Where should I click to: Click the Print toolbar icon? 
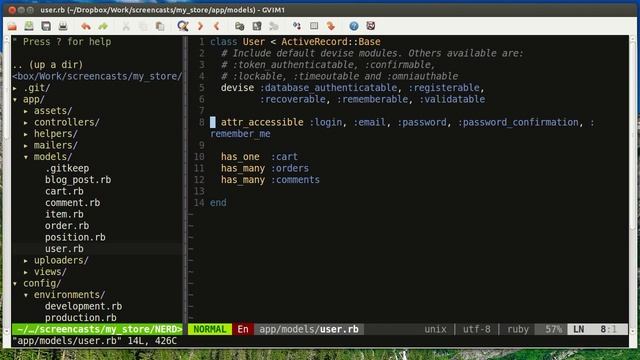[63, 26]
